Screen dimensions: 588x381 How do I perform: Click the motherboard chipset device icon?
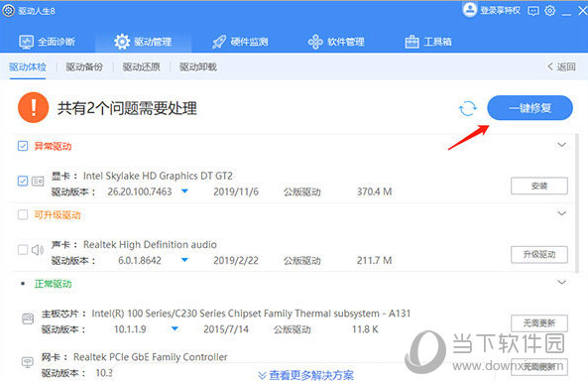[28, 319]
